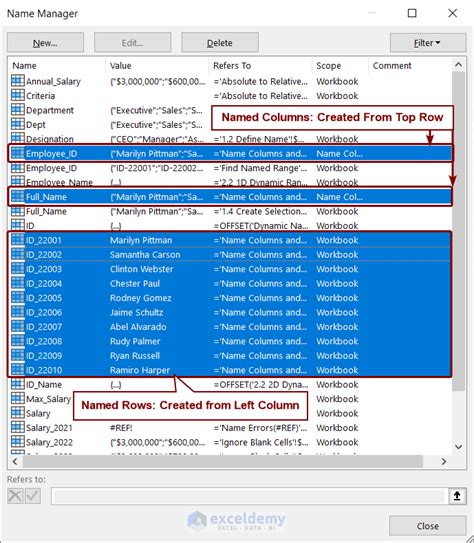
Task: Click the scroll down arrow of name list
Action: [458, 447]
